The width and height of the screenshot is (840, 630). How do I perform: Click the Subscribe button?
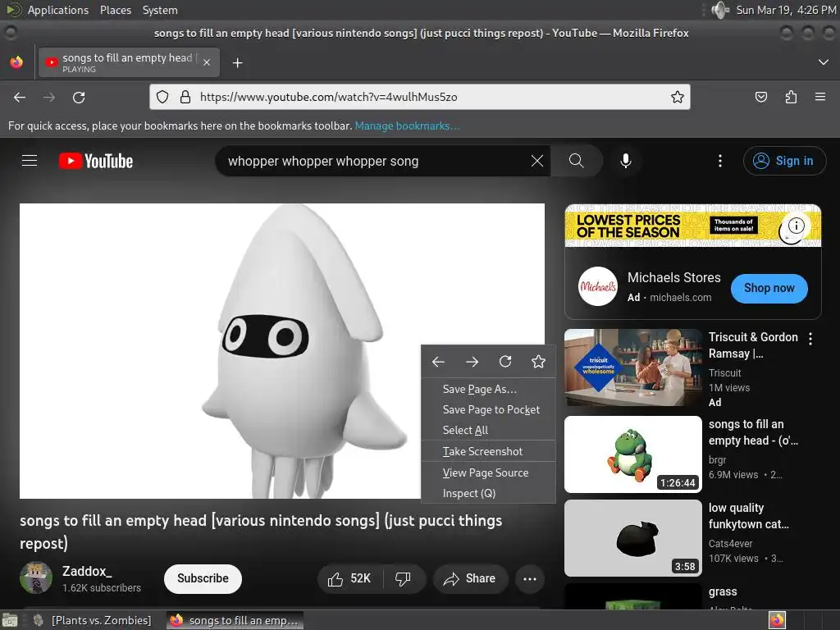coord(203,578)
